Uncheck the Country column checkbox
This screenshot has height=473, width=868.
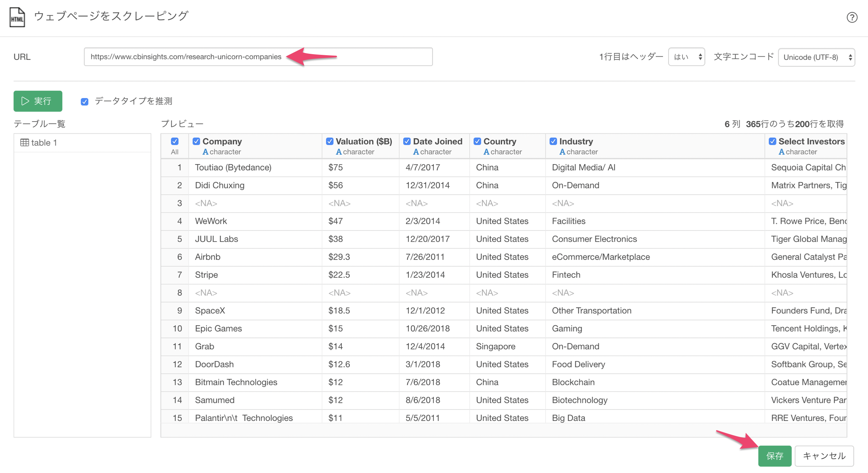[x=477, y=141]
